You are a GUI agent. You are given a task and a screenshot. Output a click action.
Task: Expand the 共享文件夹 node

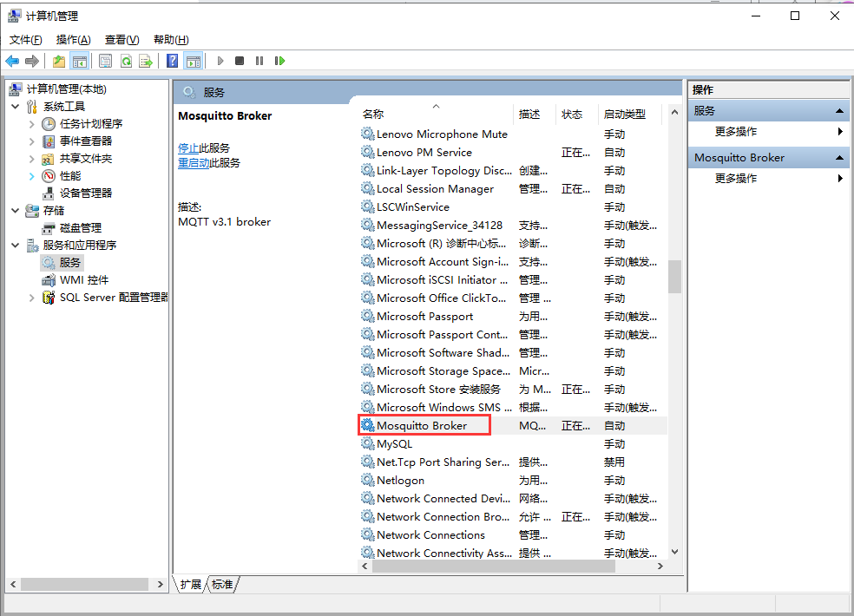point(31,159)
